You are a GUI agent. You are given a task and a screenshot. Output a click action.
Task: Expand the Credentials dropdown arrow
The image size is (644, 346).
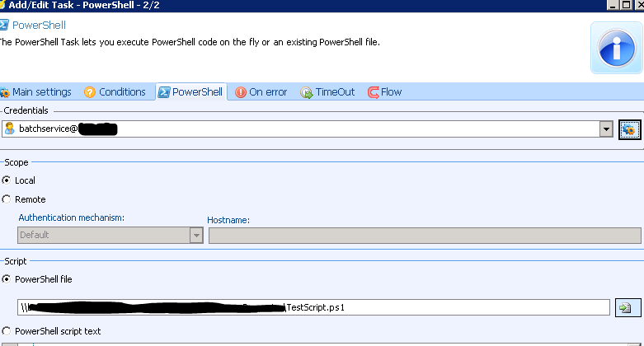[606, 129]
